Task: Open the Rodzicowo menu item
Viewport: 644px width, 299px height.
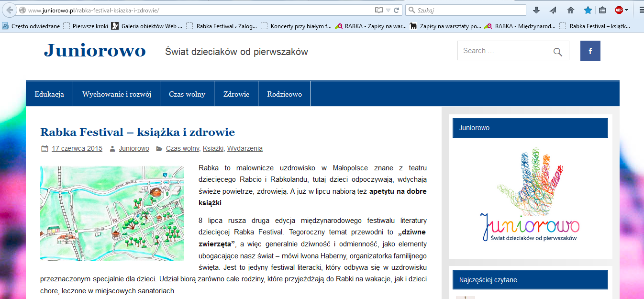Action: tap(285, 94)
